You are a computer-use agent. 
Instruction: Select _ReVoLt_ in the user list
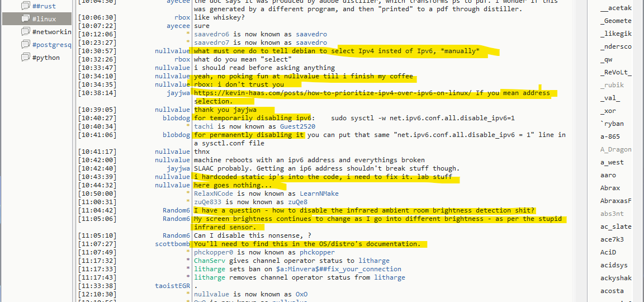615,72
